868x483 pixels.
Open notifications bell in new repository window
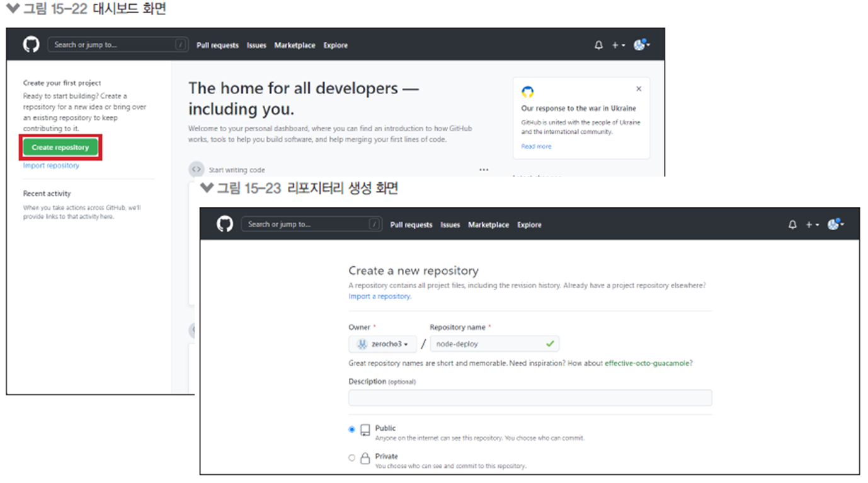click(792, 224)
